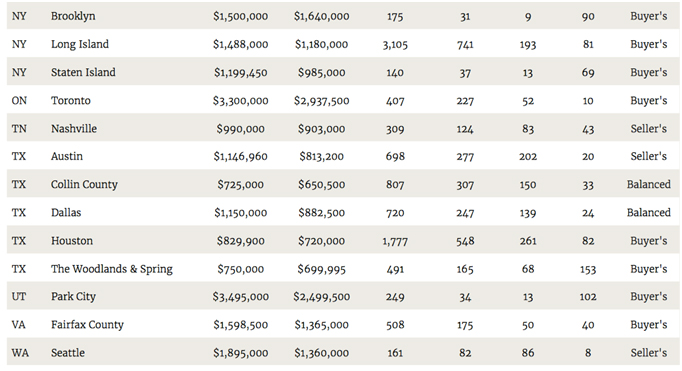The image size is (682, 371).
Task: Select the Toronto city cell
Action: pos(70,100)
